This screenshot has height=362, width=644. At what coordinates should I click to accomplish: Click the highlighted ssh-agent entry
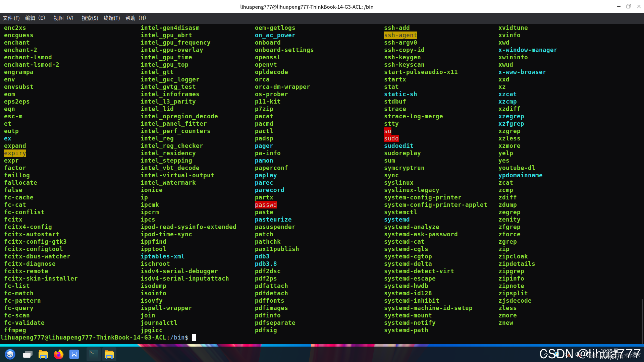(400, 35)
